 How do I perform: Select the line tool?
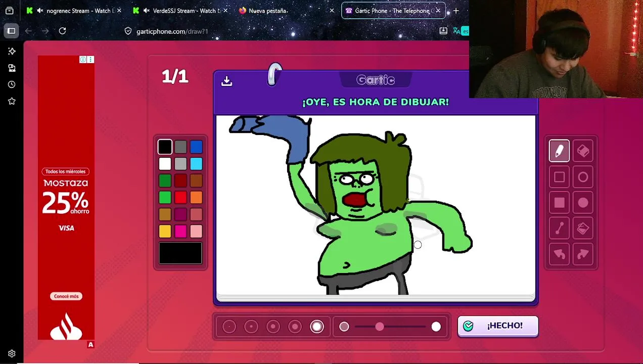point(559,229)
